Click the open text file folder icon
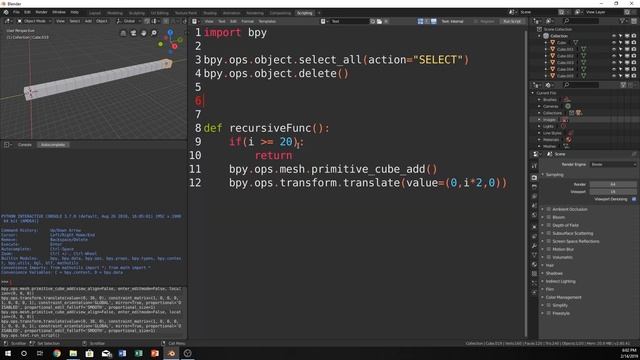Viewport: 640px width, 360px height. pyautogui.click(x=379, y=21)
